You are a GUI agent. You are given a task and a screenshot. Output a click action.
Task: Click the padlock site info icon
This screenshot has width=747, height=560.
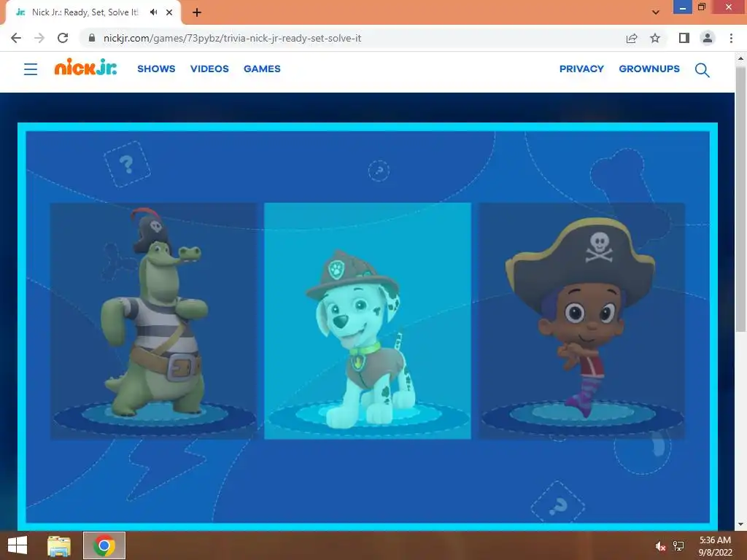click(92, 38)
